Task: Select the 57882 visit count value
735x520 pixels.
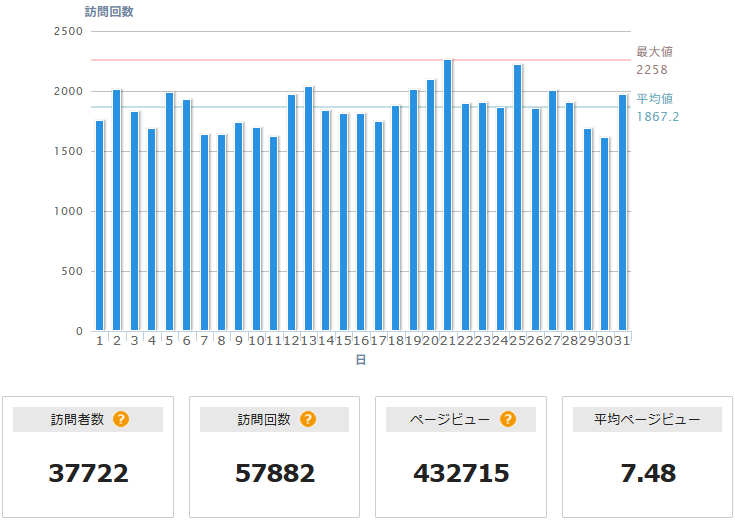Action: [x=275, y=473]
